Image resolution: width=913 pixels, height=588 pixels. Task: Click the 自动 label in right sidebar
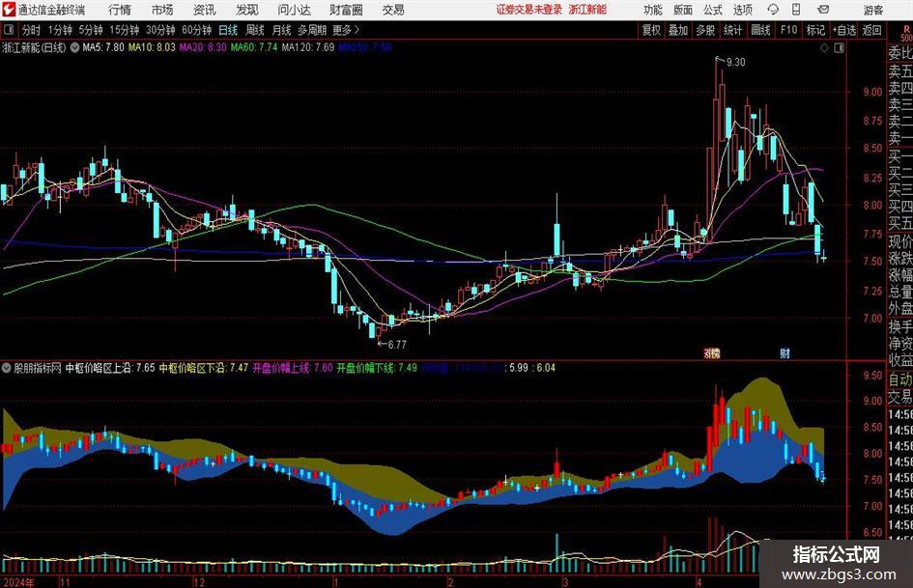tap(900, 379)
